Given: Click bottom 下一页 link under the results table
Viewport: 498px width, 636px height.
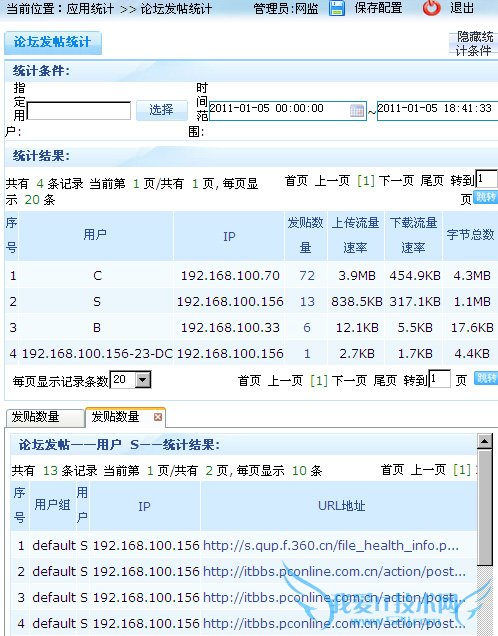Looking at the screenshot, I should pos(349,380).
